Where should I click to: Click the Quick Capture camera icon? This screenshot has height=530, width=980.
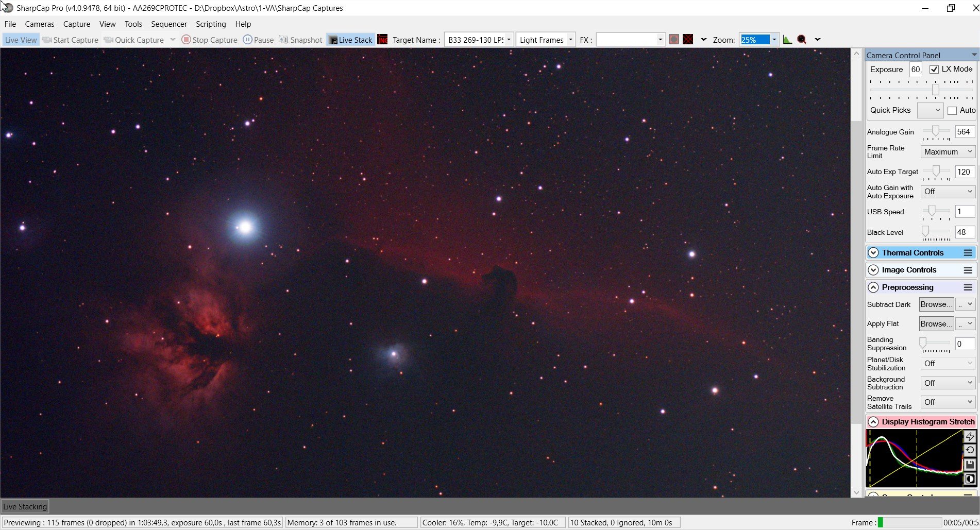tap(108, 40)
